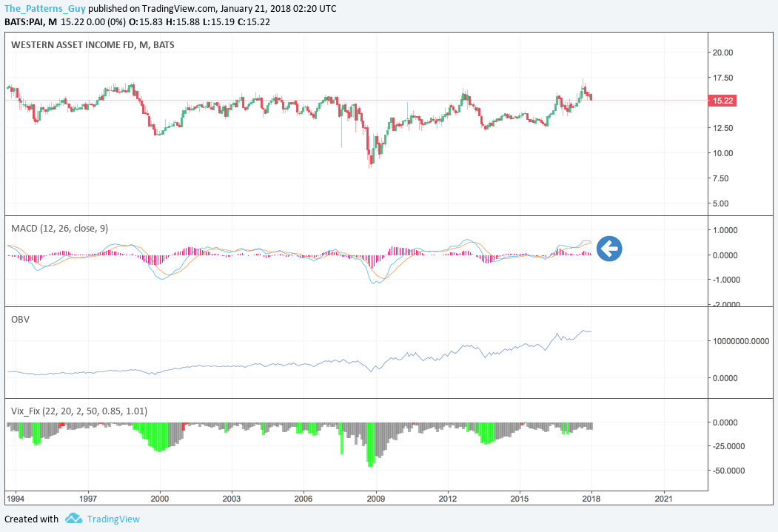This screenshot has height=532, width=778.
Task: Click the 1997 year label on time axis
Action: point(88,499)
